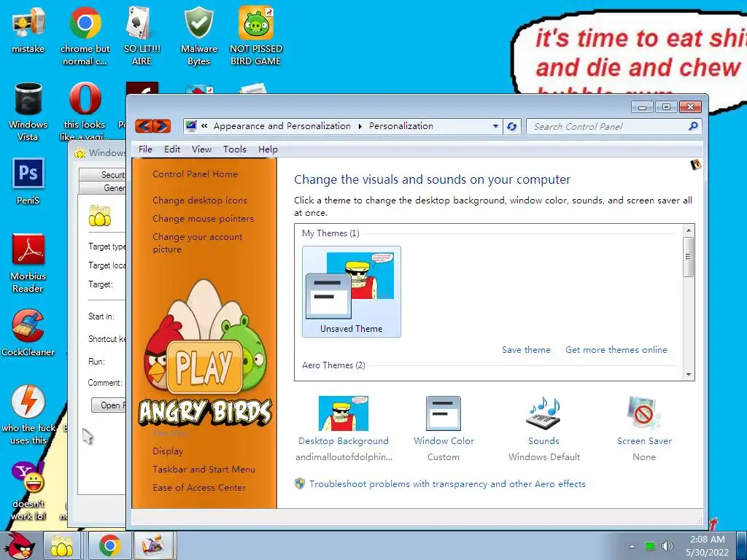Click Troubleshoot problems with transparency link text

click(x=447, y=484)
